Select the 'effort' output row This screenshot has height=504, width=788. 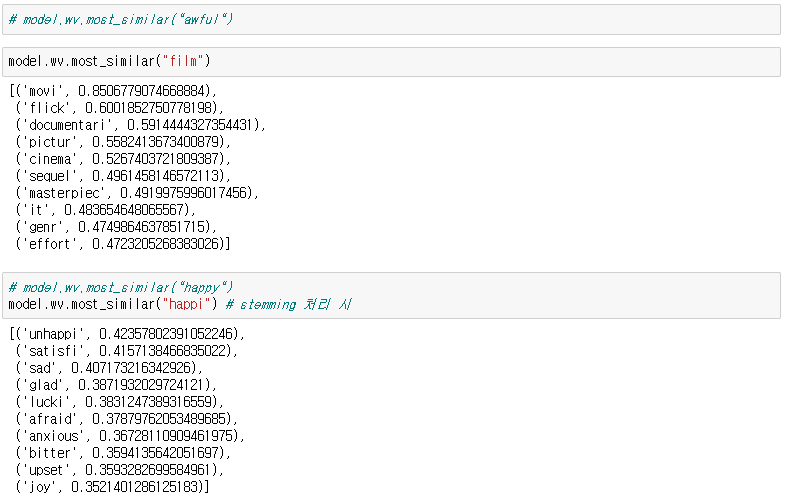click(123, 244)
